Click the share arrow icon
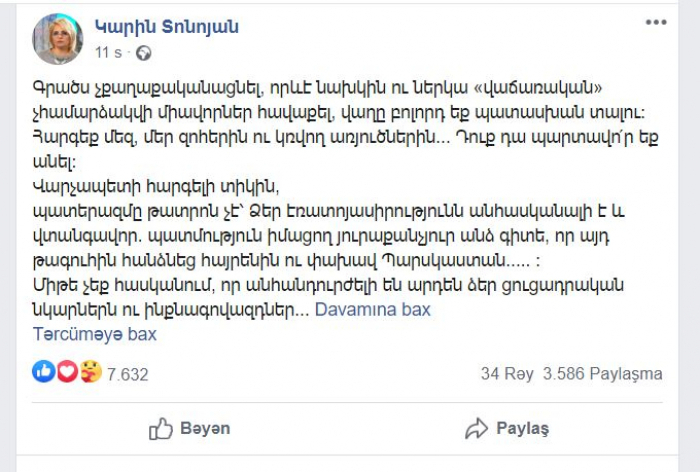 click(x=477, y=429)
